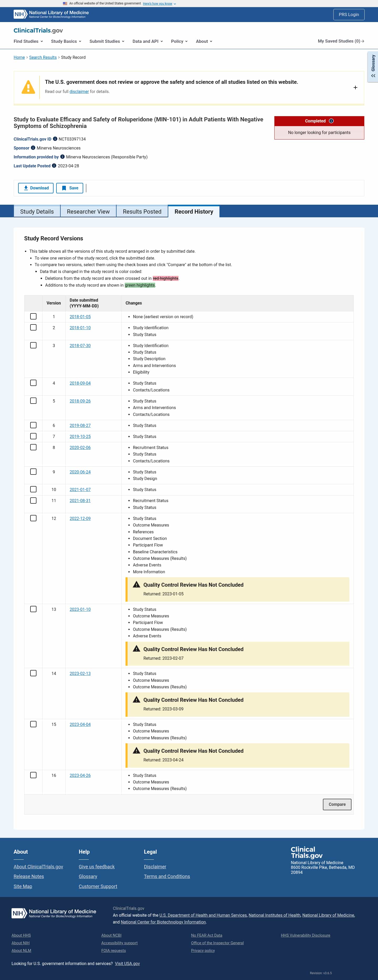This screenshot has width=378, height=980.
Task: Check the box for version 2
Action: point(33,328)
